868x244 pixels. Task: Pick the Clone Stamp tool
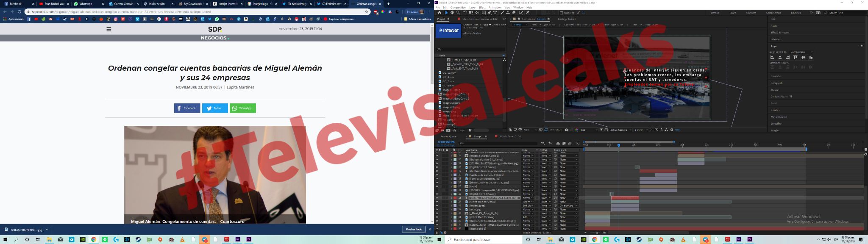[508, 13]
